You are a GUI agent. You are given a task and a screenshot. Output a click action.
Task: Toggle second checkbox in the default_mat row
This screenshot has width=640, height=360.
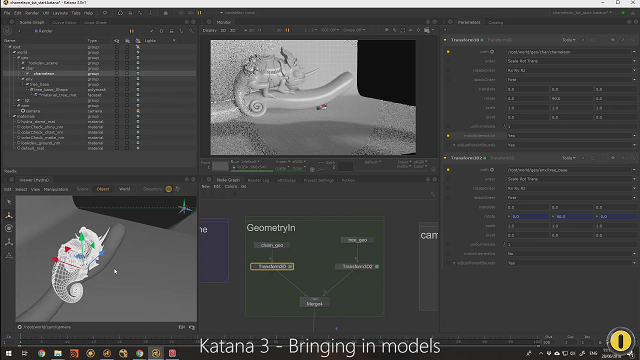127,148
